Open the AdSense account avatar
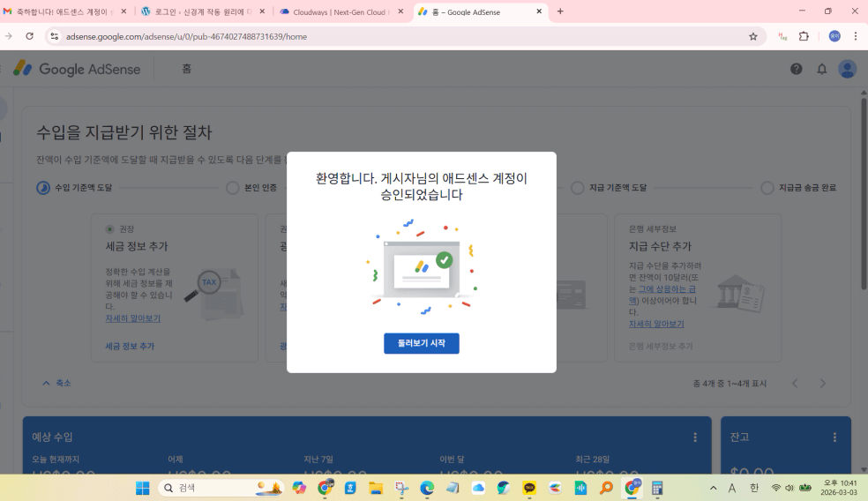The width and height of the screenshot is (868, 501). point(847,69)
